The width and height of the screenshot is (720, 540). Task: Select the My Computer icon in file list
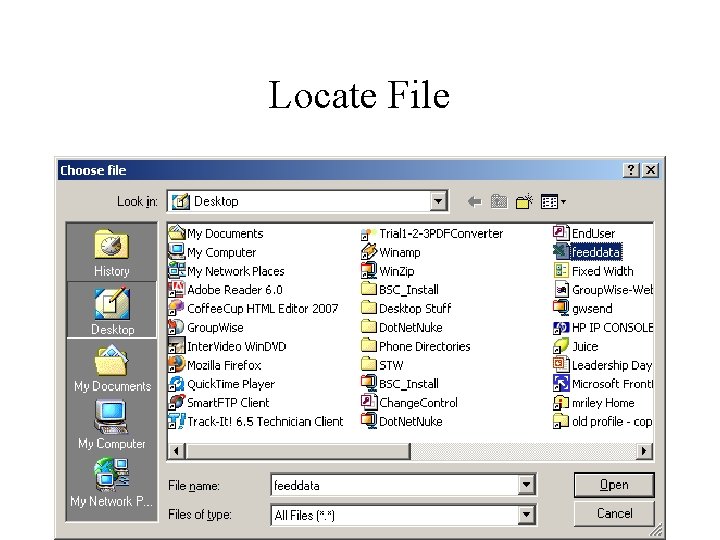pyautogui.click(x=176, y=252)
